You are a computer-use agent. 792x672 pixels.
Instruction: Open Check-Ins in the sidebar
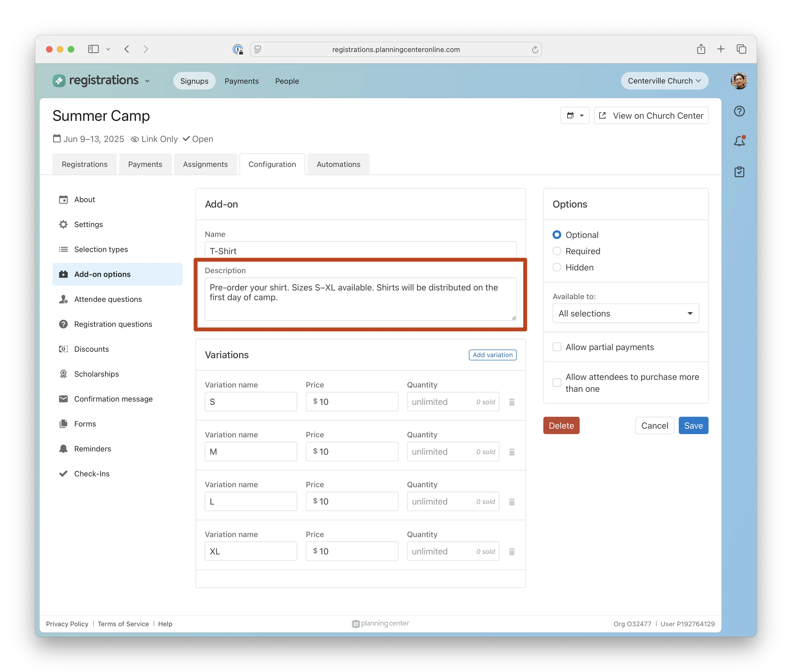(118, 474)
